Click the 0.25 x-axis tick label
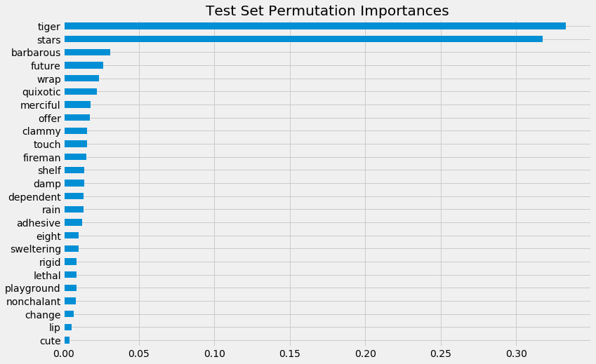The image size is (596, 364). [441, 353]
